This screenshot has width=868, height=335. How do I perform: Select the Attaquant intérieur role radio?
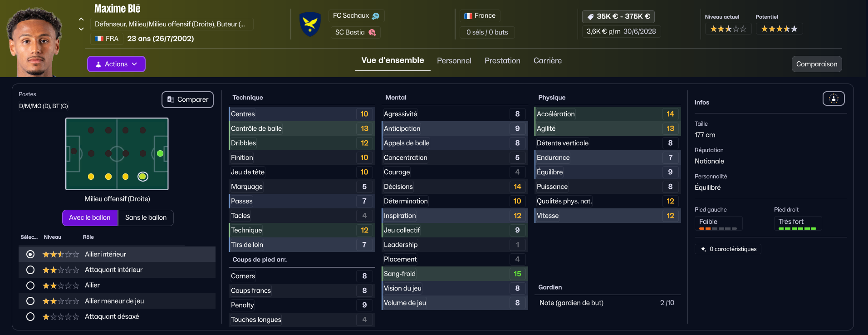point(30,270)
